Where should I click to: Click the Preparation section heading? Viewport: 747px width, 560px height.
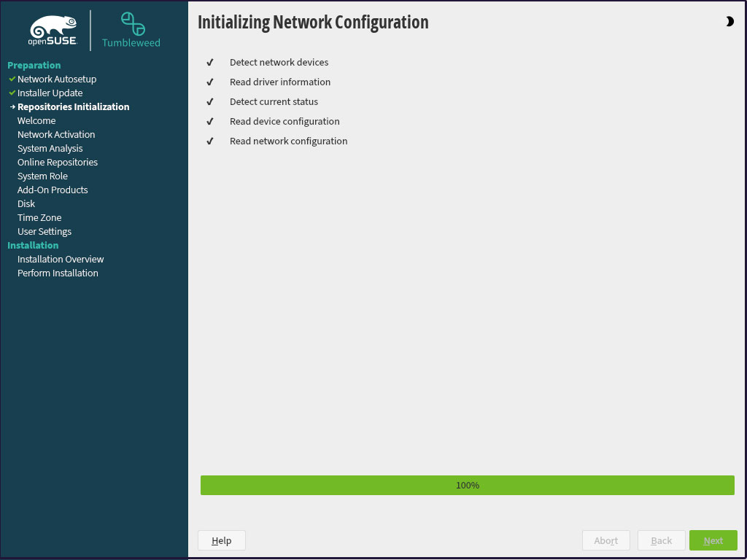pos(34,65)
